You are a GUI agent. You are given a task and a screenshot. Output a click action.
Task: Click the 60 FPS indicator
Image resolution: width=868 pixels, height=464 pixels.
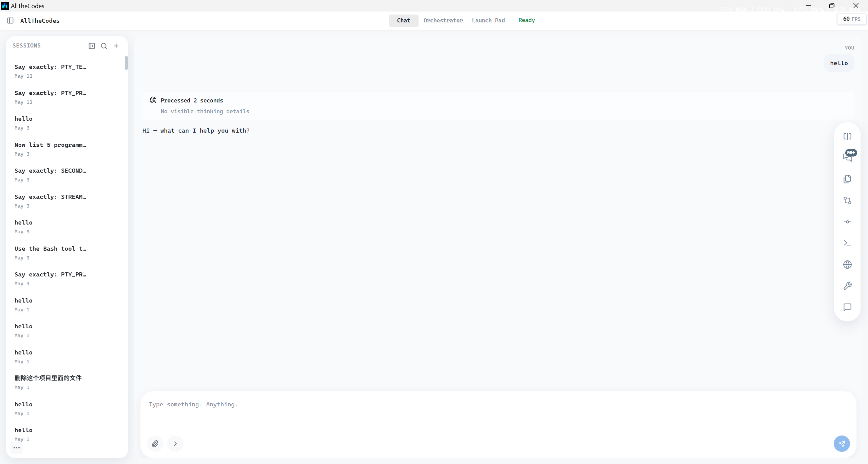point(852,19)
